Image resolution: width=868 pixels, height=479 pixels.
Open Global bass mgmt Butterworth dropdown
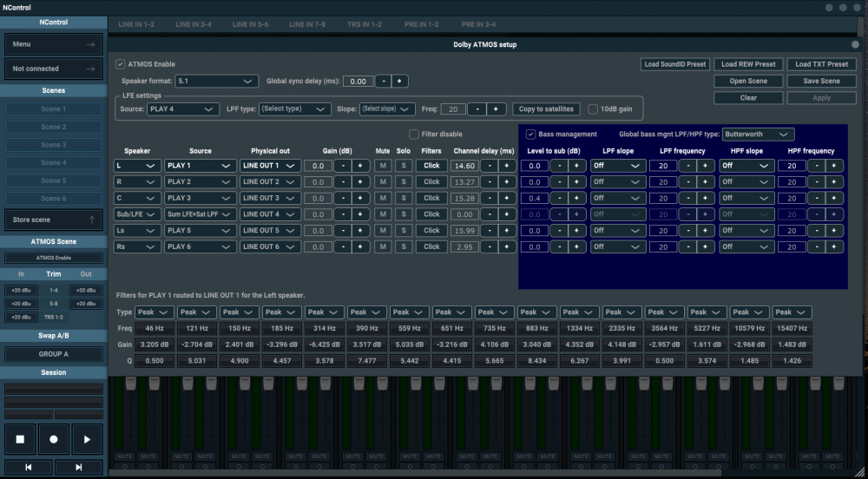[758, 135]
